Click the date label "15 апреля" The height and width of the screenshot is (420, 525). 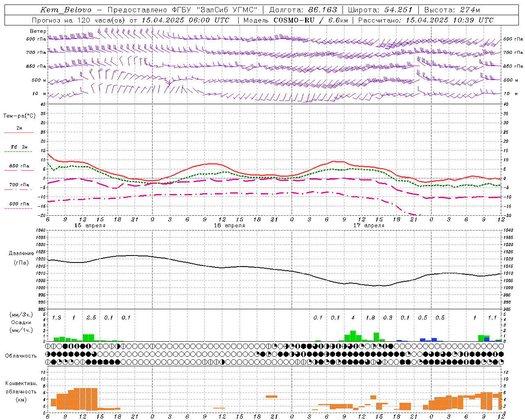(90, 226)
